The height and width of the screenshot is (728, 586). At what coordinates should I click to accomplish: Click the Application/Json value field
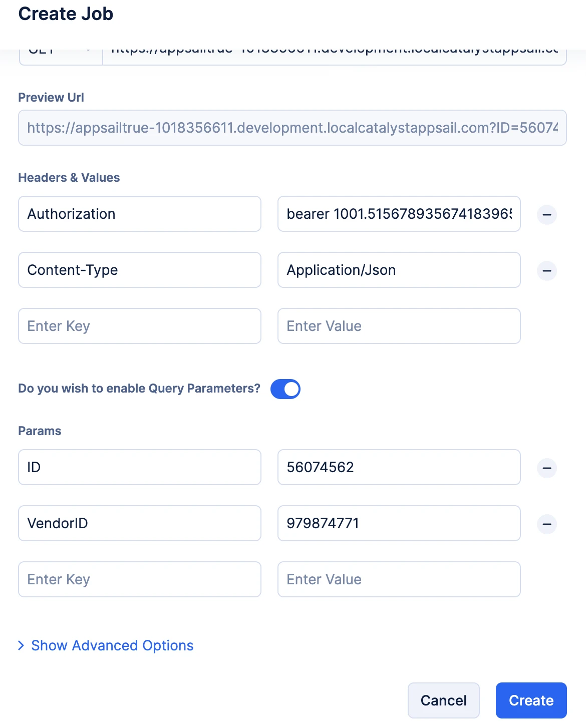tap(399, 270)
